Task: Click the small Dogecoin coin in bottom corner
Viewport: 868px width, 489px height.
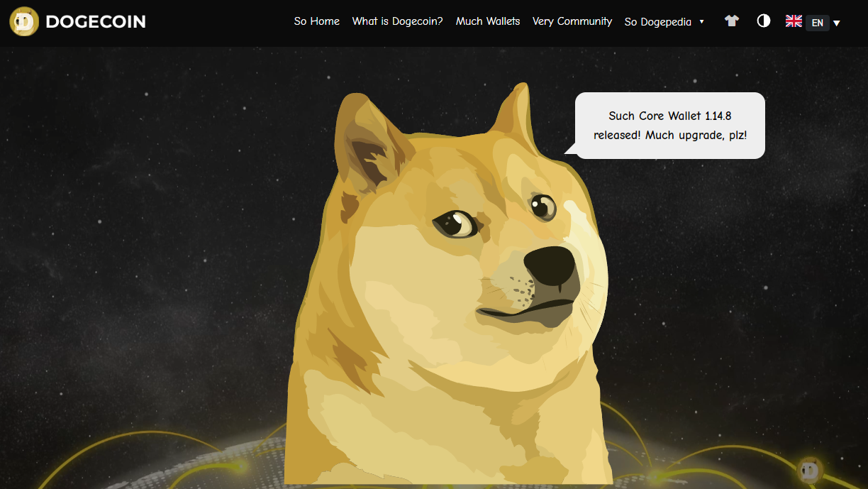Action: [809, 469]
